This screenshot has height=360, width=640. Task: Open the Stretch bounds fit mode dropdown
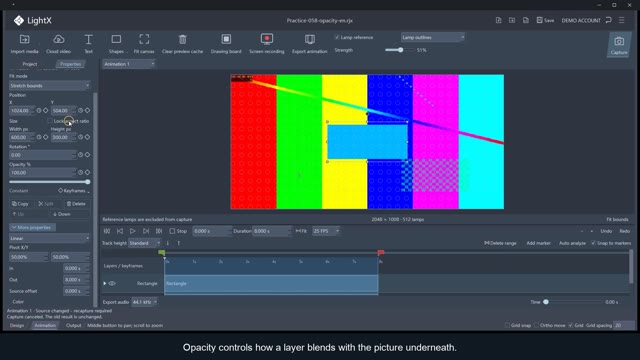tap(49, 86)
